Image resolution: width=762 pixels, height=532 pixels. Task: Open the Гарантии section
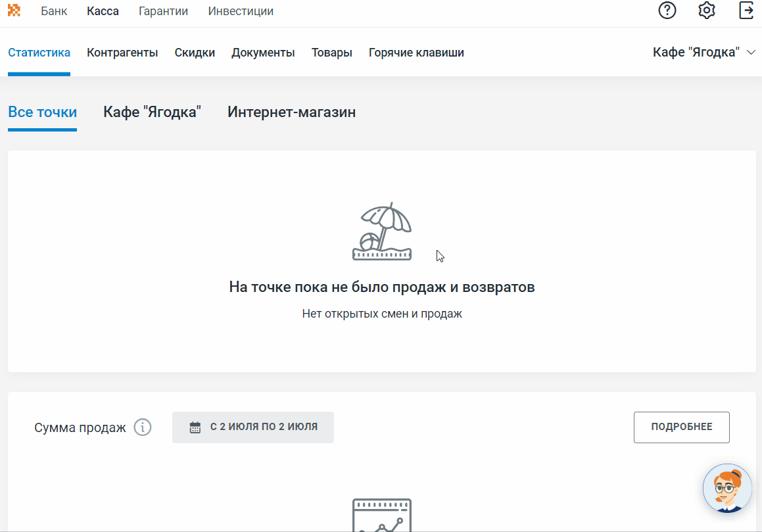click(163, 11)
